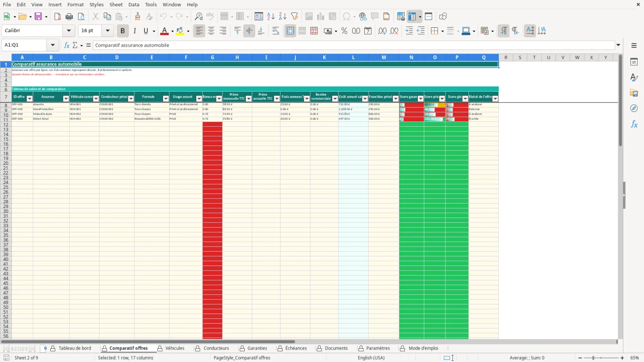Screen dimensions: 644x362
Task: Insert a comment
Action: pyautogui.click(x=375, y=16)
